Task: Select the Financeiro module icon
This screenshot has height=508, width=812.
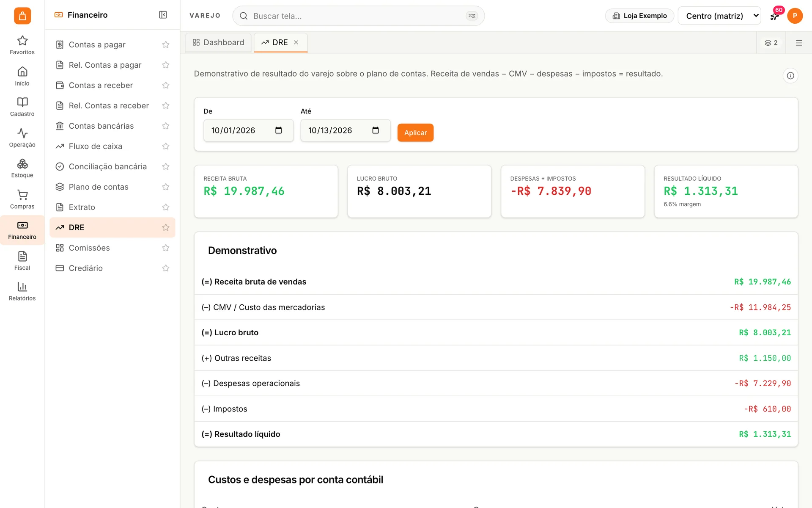Action: tap(22, 230)
